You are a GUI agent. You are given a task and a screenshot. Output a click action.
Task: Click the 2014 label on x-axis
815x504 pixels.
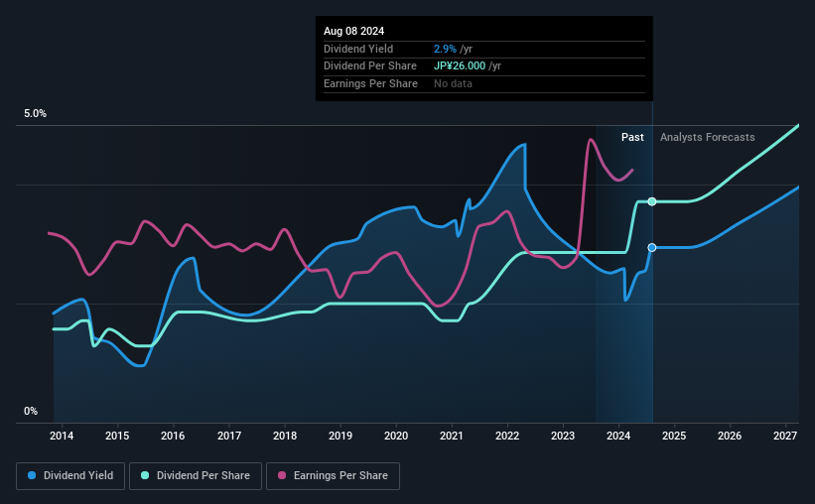click(x=62, y=436)
